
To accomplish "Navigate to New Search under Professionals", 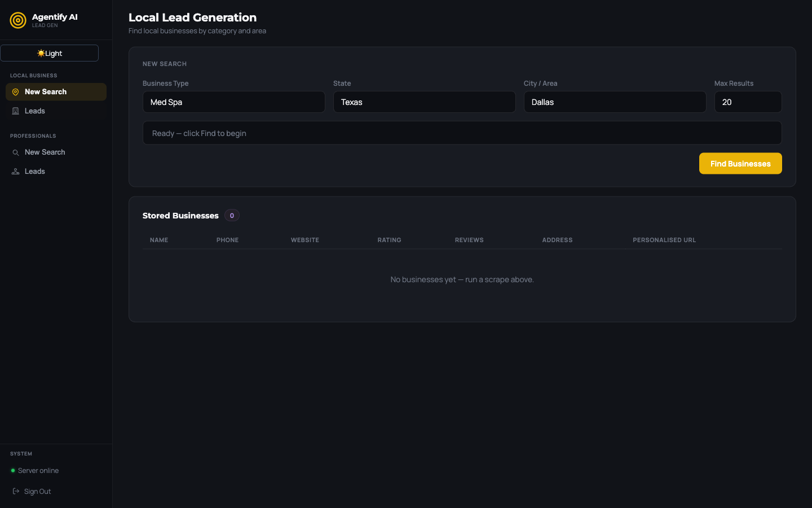I will [x=45, y=152].
